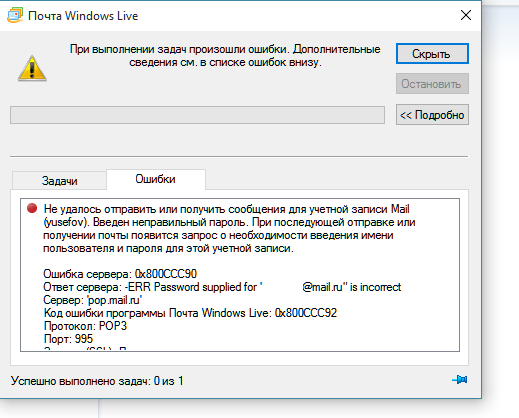Click the 'Почта Windows Live' window title
Viewport: 519px width, 418px height.
83,16
